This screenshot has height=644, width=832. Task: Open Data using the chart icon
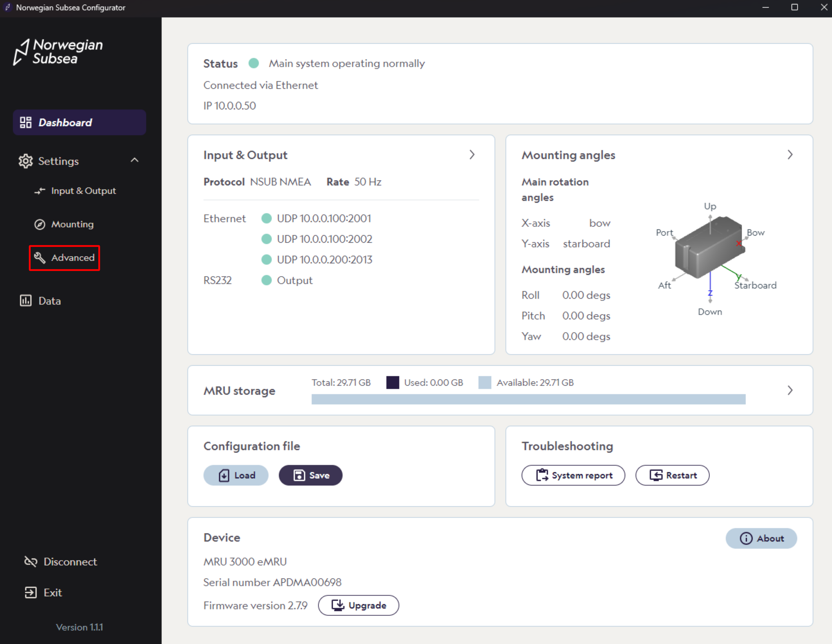pyautogui.click(x=26, y=300)
